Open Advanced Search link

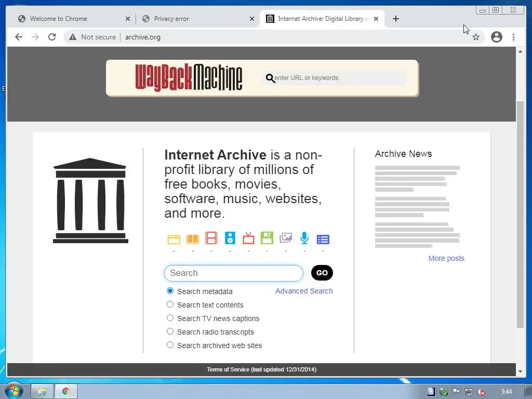[303, 291]
